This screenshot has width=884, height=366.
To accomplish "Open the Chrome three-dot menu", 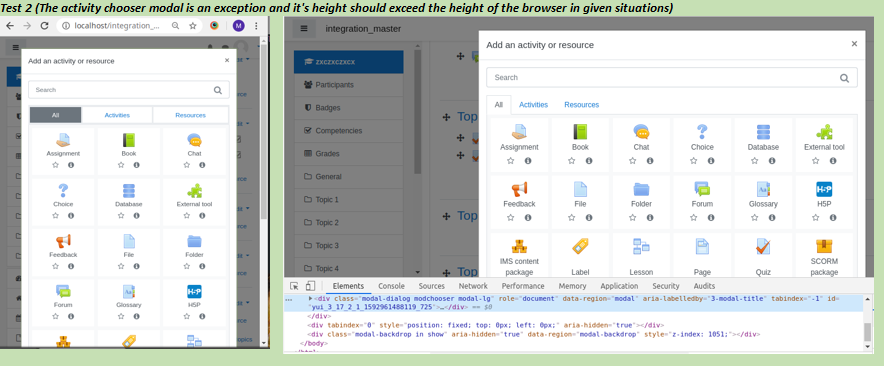I will [x=257, y=25].
